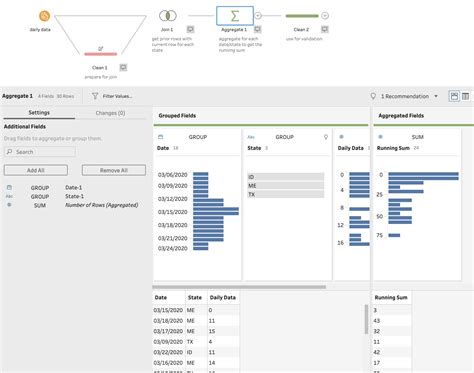
Task: Click the Remove All button
Action: click(x=114, y=170)
